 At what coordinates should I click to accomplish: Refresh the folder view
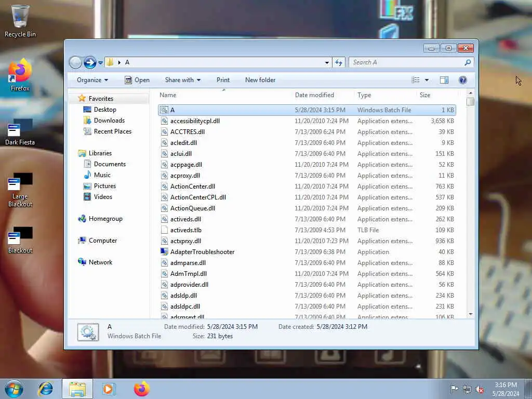tap(339, 62)
